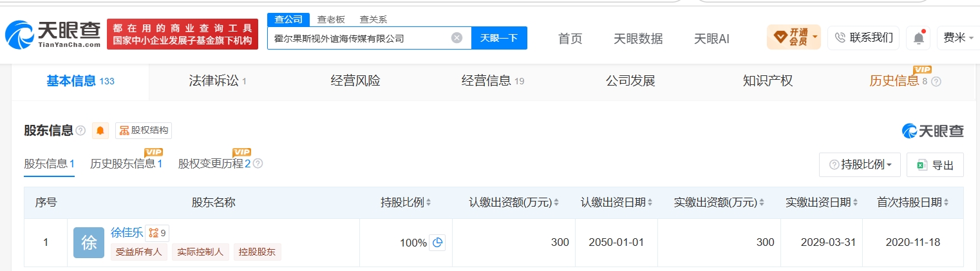This screenshot has height=271, width=980.
Task: Sort by 认缴出资日期 column
Action: coord(617,202)
